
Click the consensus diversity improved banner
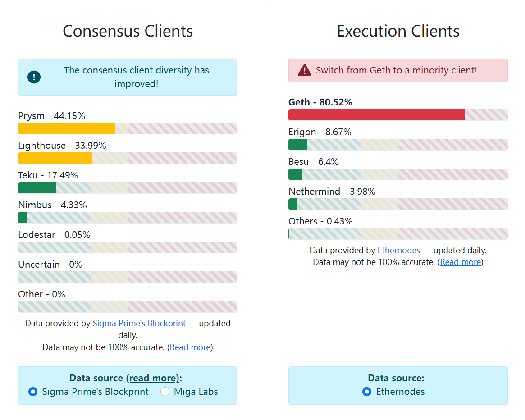(128, 77)
